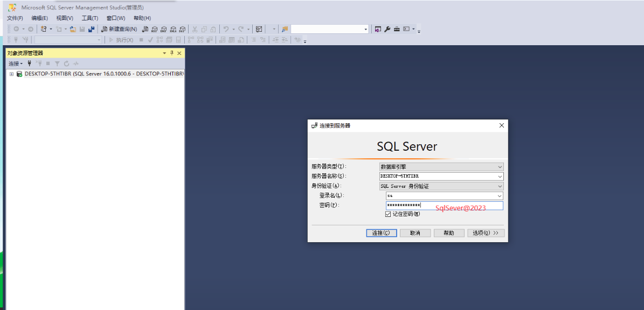The image size is (644, 310).
Task: Click the 新建查询(N) new query button
Action: [119, 29]
